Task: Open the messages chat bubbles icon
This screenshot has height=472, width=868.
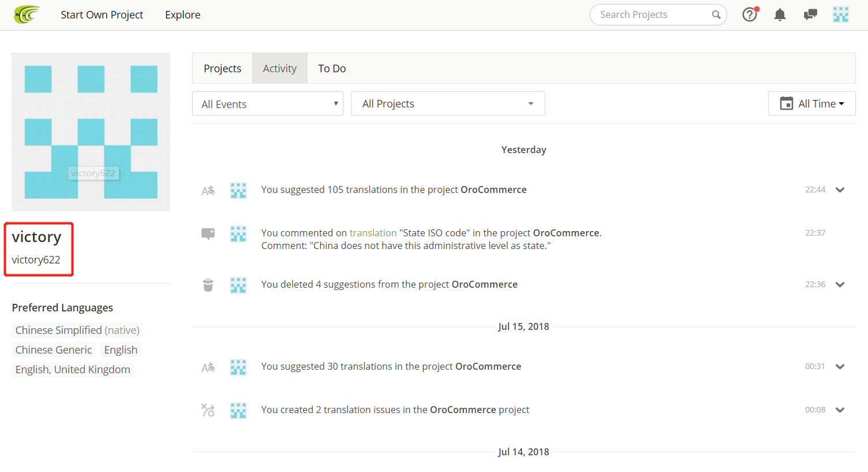Action: coord(810,14)
